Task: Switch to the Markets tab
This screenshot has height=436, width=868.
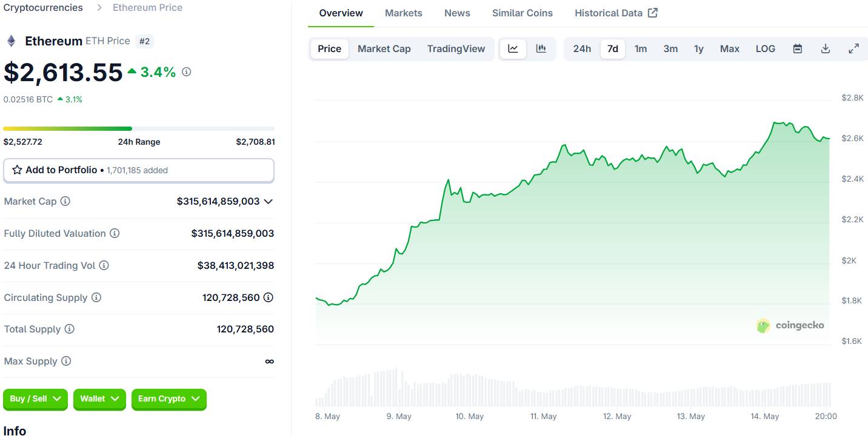Action: [404, 13]
